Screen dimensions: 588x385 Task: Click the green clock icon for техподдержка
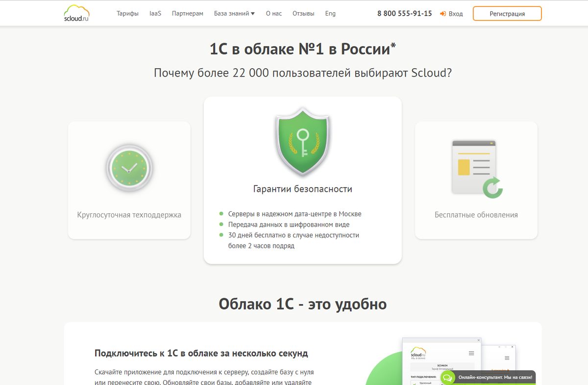pos(128,167)
